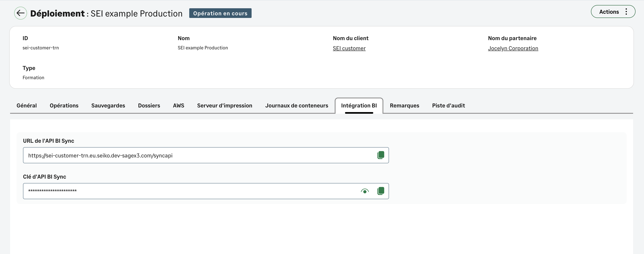
Task: Click the green back navigation circle
Action: pos(20,13)
